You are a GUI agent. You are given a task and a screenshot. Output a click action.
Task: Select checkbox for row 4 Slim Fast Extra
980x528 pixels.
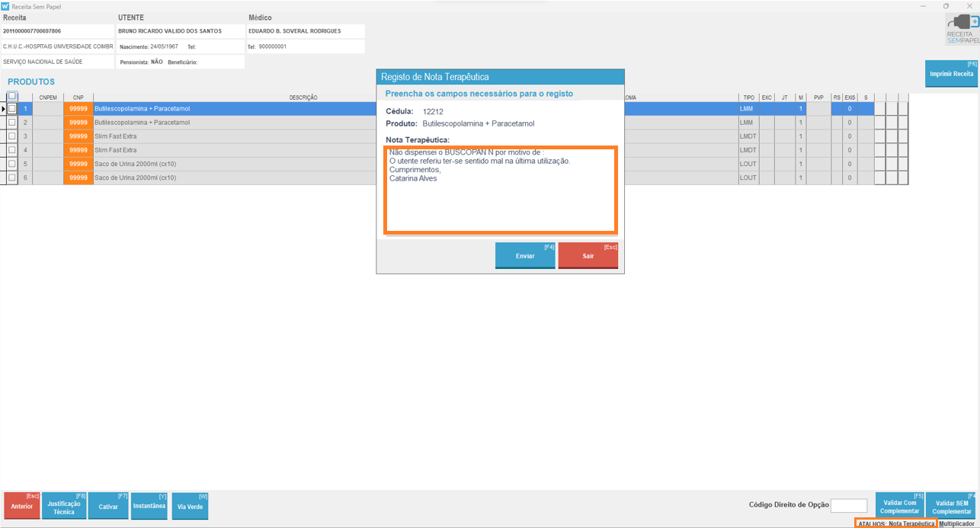click(11, 150)
